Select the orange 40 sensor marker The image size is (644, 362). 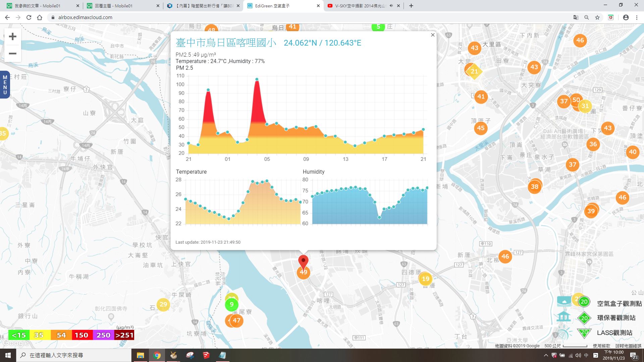click(633, 152)
